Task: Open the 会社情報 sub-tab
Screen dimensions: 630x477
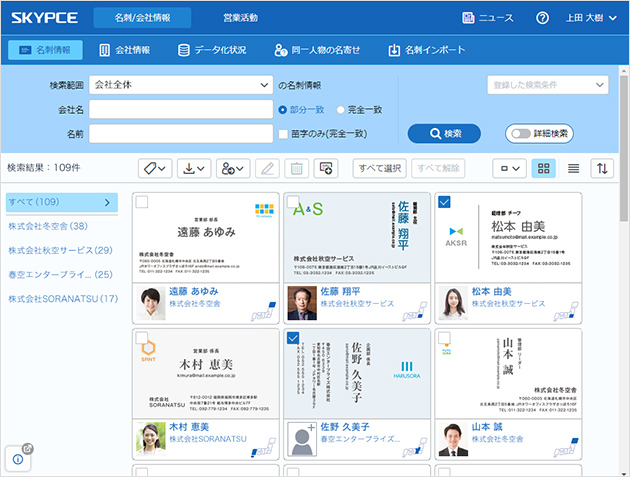Action: (125, 50)
